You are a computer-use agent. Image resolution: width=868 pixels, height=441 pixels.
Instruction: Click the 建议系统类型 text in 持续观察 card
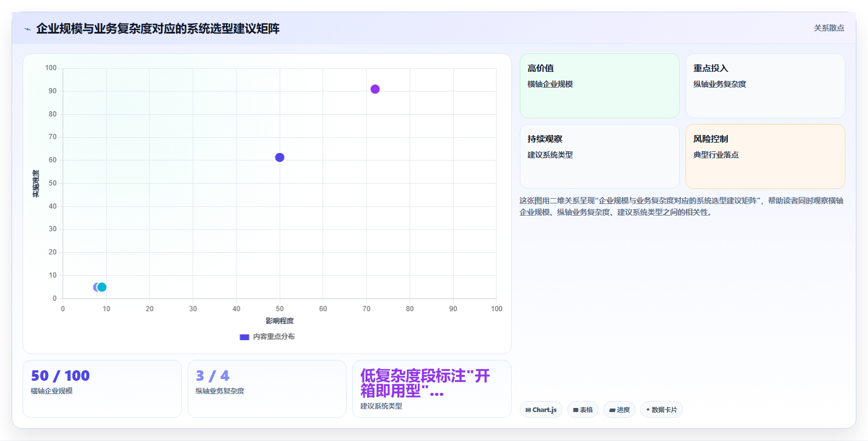[550, 155]
